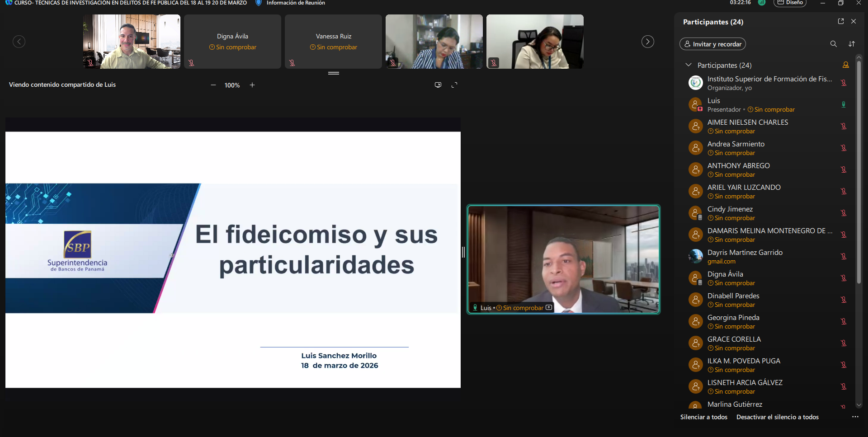Show previous video thumbnails with left arrow

tap(19, 42)
